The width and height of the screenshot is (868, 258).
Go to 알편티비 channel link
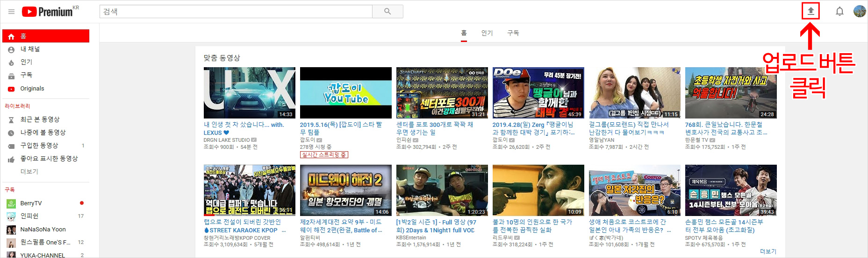coord(310,237)
